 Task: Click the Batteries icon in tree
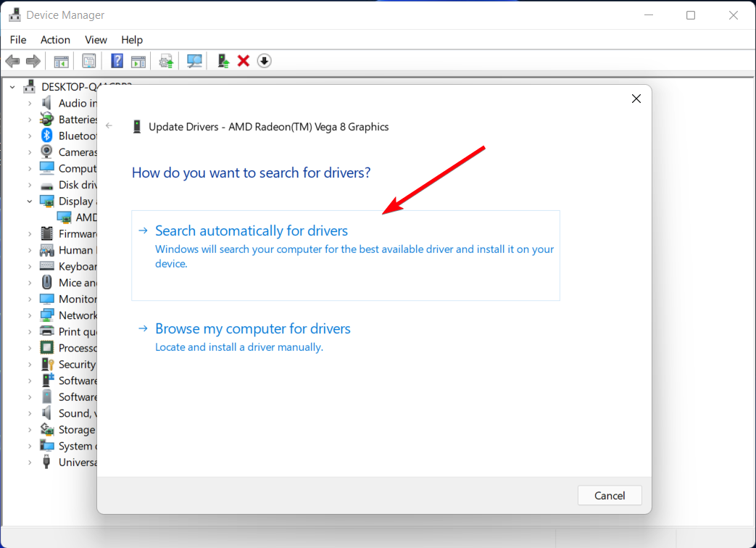pos(47,119)
